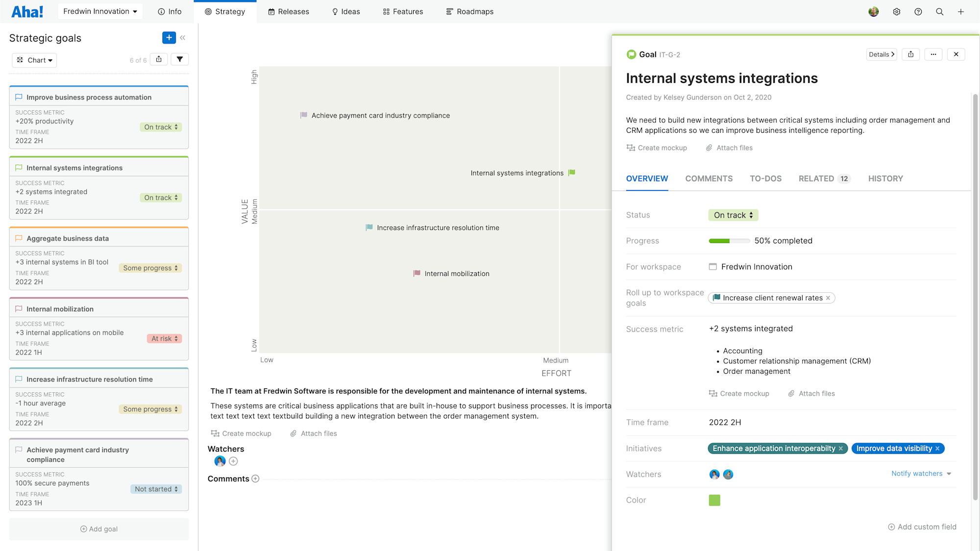Click the search magnifier icon
Image resolution: width=980 pixels, height=551 pixels.
(x=940, y=11)
